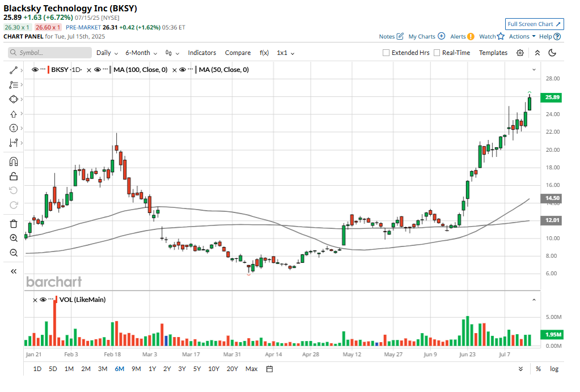This screenshot has width=580, height=392.
Task: Redo the chart action
Action: [13, 205]
